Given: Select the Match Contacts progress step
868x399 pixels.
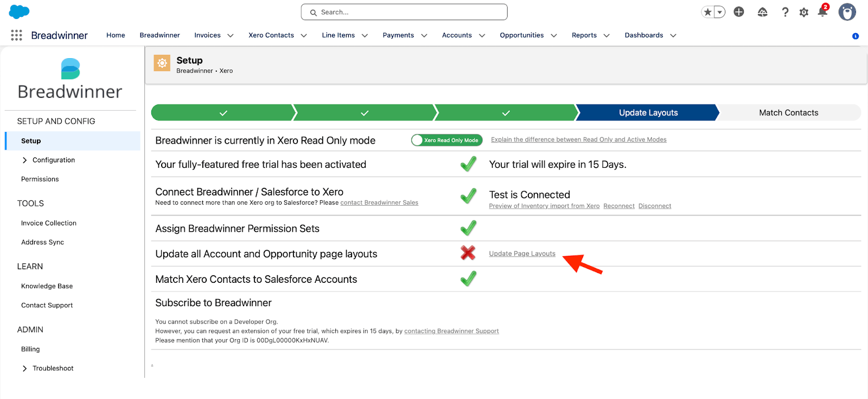Looking at the screenshot, I should pyautogui.click(x=788, y=113).
